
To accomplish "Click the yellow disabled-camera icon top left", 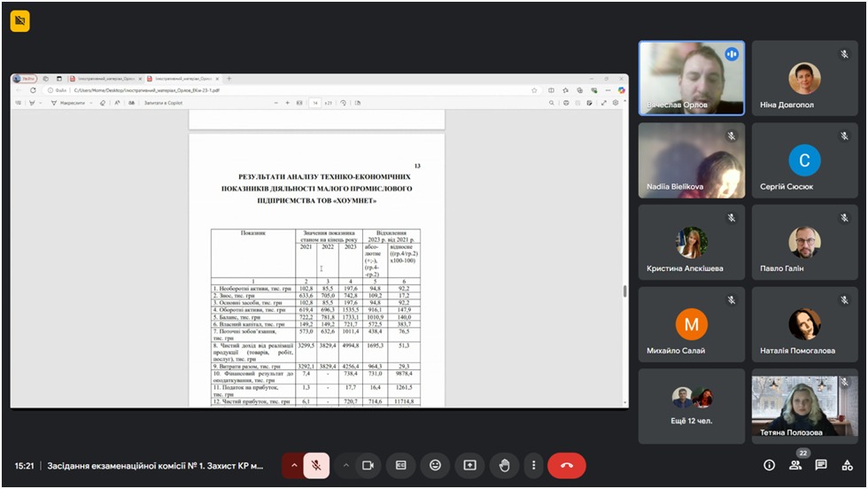I will click(x=19, y=21).
